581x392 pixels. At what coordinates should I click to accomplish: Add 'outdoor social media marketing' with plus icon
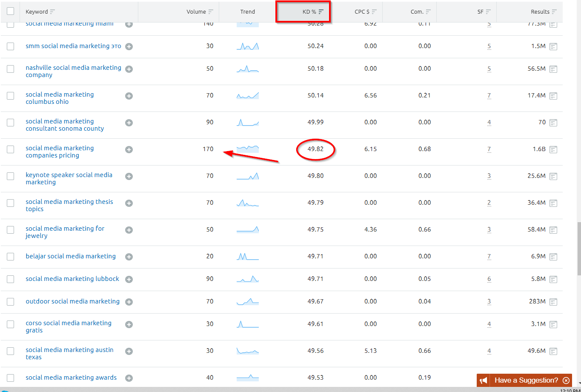point(129,302)
